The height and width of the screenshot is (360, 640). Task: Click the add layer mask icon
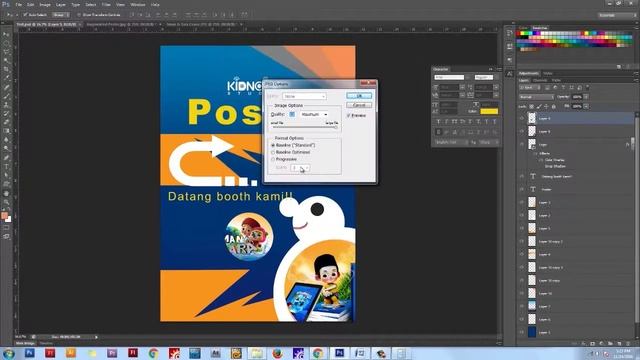pos(593,344)
